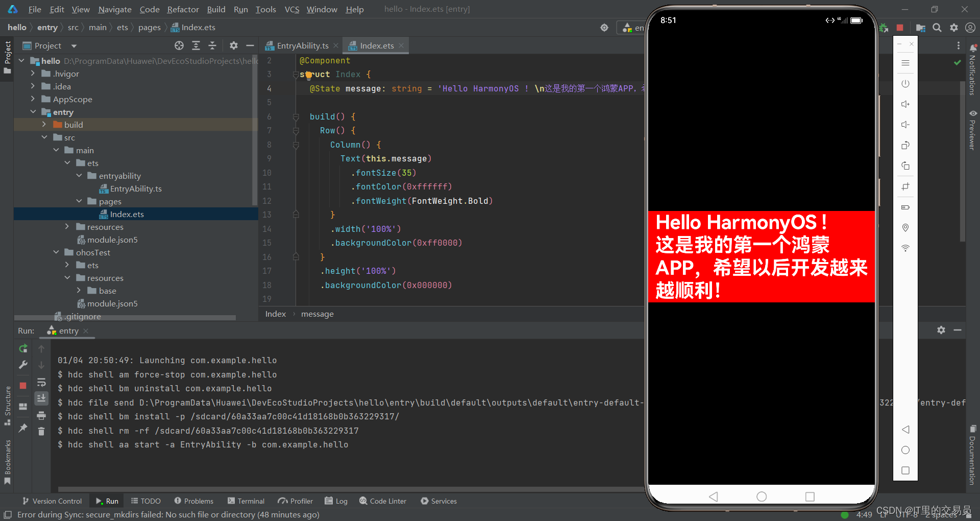Expand the resources folder under main
The height and width of the screenshot is (521, 980).
click(67, 227)
